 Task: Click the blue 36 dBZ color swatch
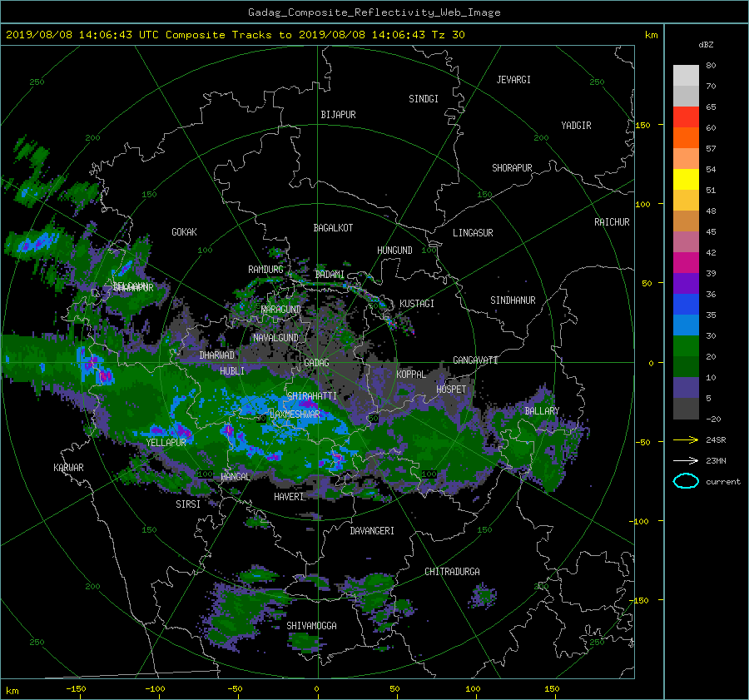pyautogui.click(x=686, y=305)
